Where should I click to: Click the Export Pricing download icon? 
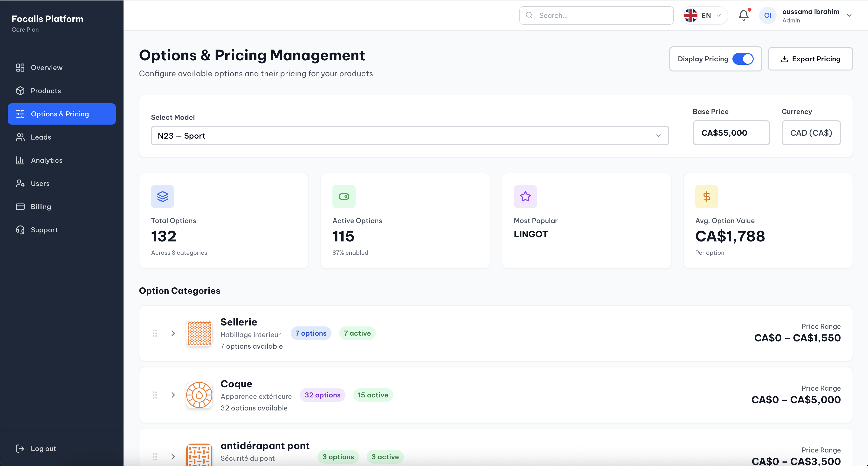[785, 59]
